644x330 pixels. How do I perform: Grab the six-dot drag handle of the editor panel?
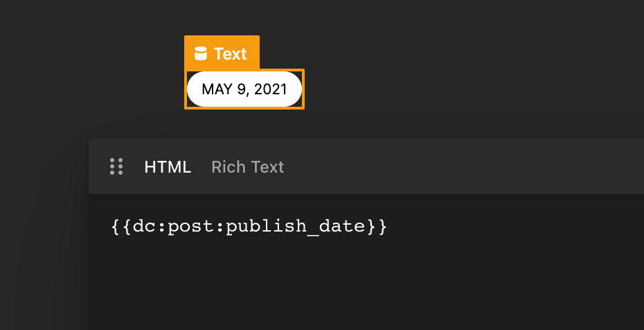(x=116, y=166)
